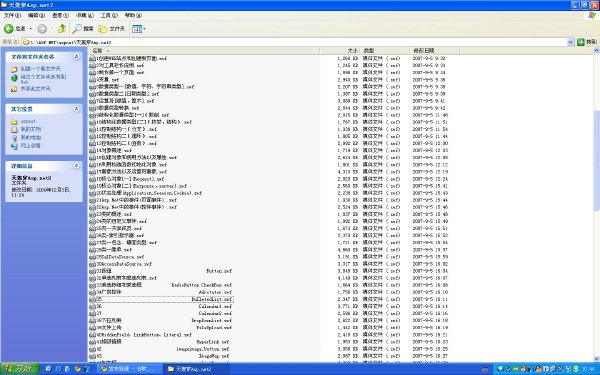Sort by the Name (名称) column header
The height and width of the screenshot is (375, 600).
tap(204, 51)
